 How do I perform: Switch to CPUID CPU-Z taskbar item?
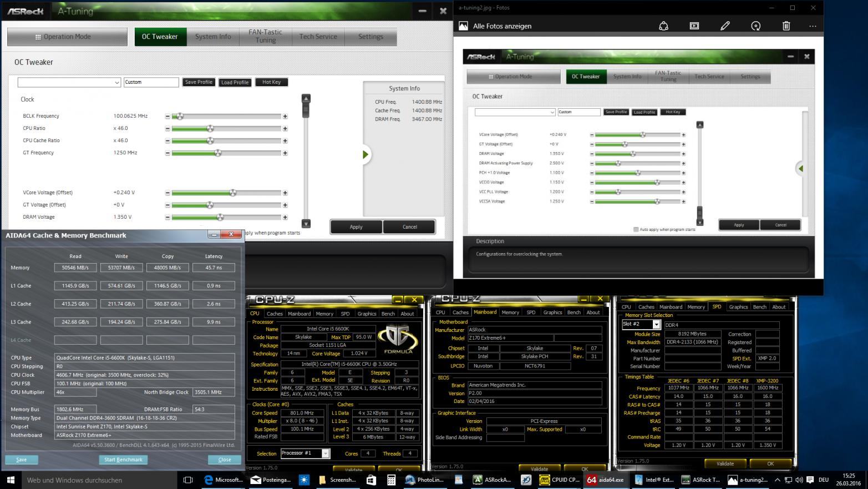[559, 480]
